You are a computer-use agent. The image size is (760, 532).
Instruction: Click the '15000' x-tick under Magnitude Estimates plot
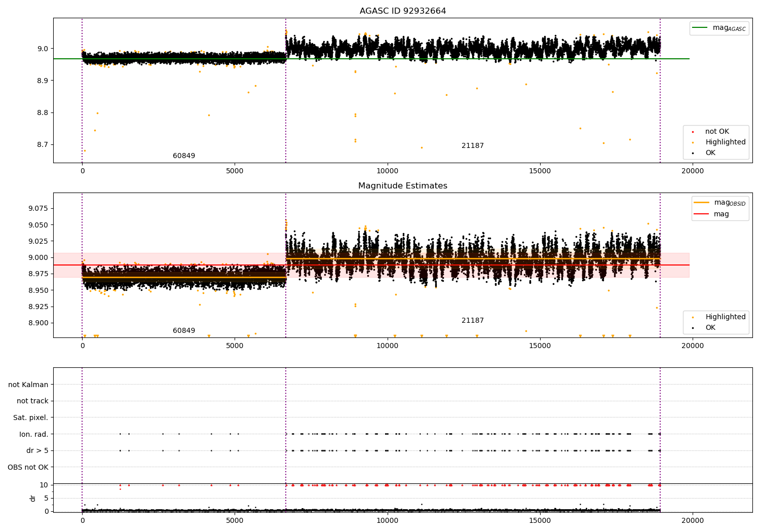click(540, 346)
